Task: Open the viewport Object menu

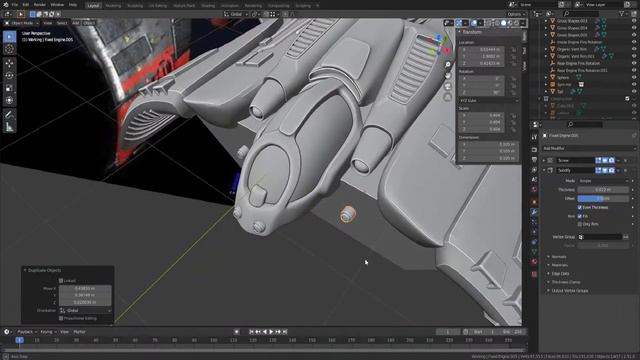Action: tap(89, 23)
